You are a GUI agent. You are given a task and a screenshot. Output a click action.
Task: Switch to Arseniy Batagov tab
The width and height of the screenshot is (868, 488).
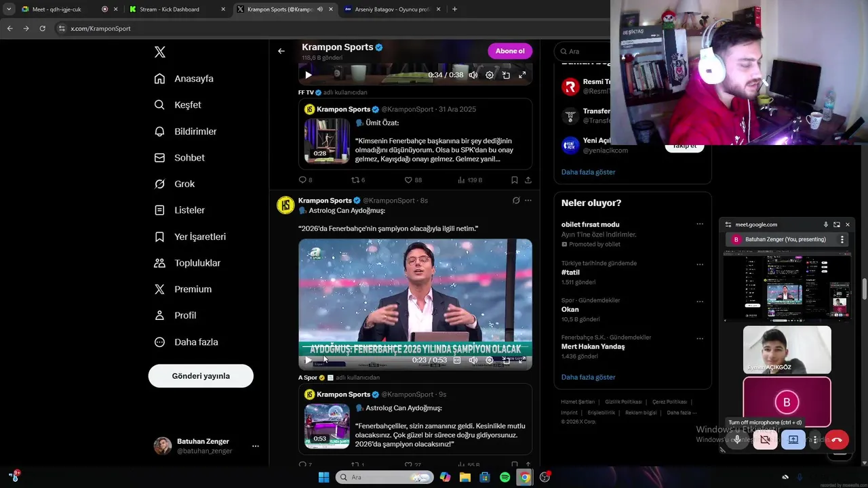point(392,9)
